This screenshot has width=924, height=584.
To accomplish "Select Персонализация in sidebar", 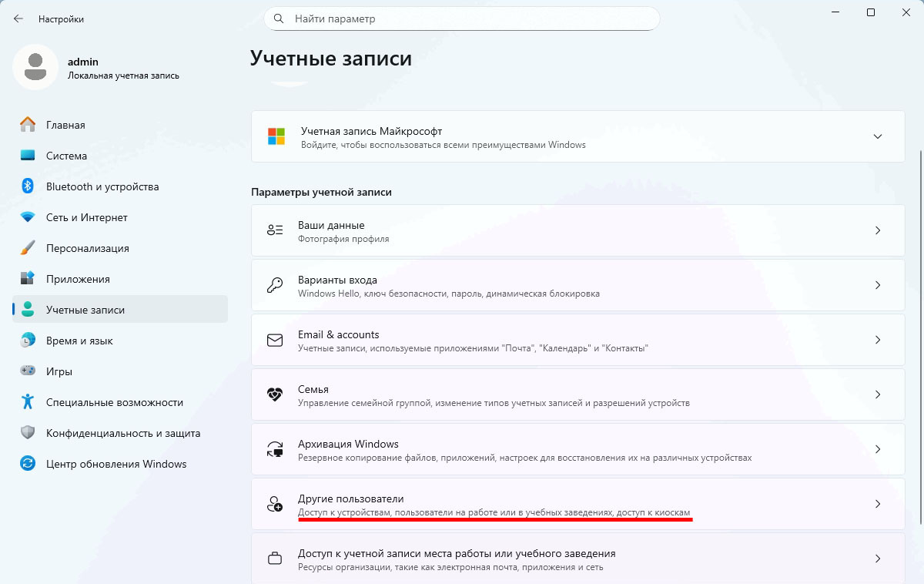I will (120, 248).
